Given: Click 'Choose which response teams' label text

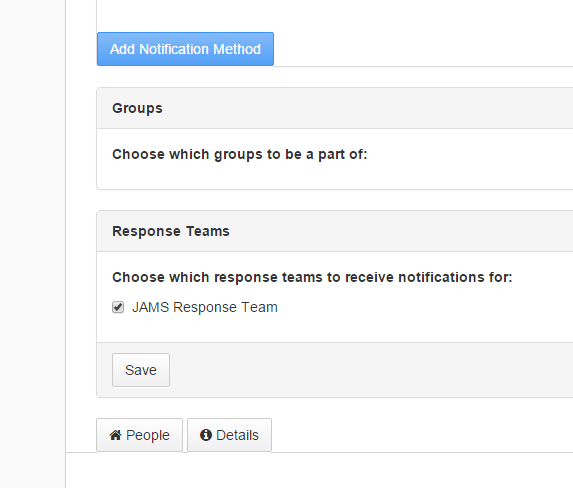Looking at the screenshot, I should (312, 277).
